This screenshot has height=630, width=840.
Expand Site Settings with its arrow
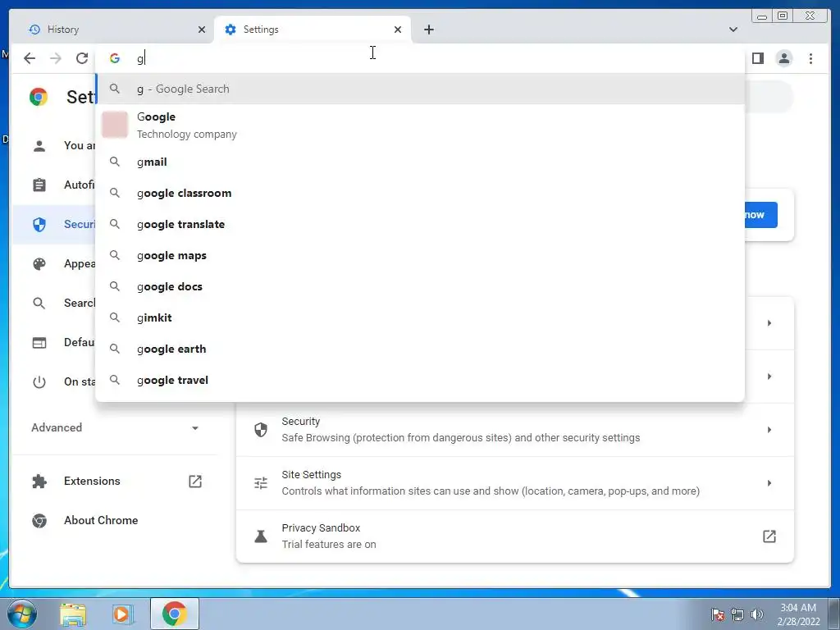pyautogui.click(x=769, y=482)
